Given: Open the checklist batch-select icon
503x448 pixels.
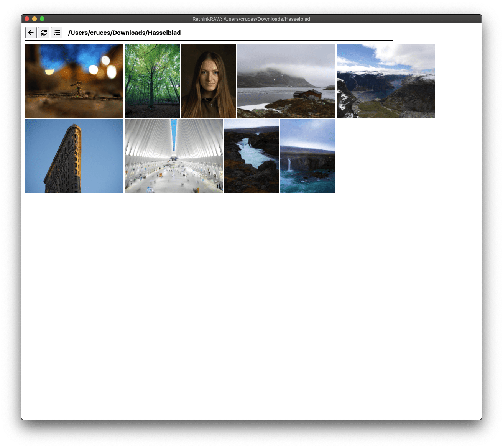Looking at the screenshot, I should point(57,33).
